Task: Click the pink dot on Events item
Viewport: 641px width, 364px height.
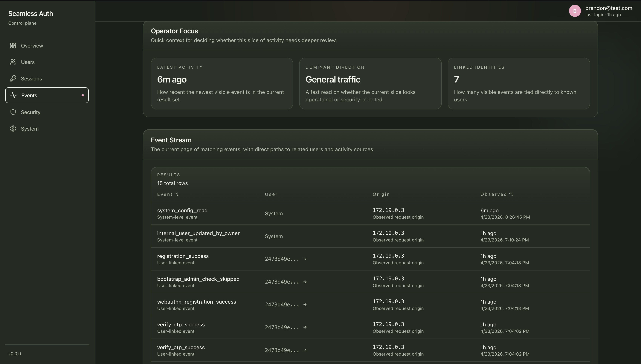Action: 83,95
